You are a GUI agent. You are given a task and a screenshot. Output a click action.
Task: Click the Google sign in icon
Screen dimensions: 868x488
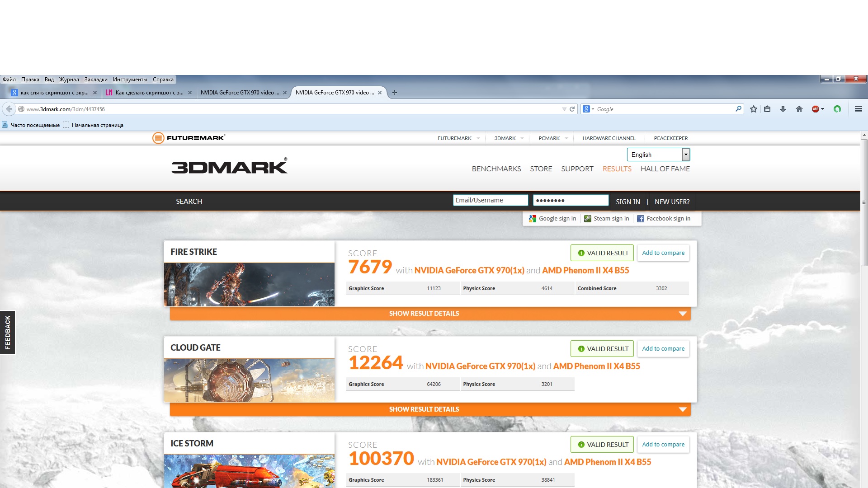[x=533, y=219]
